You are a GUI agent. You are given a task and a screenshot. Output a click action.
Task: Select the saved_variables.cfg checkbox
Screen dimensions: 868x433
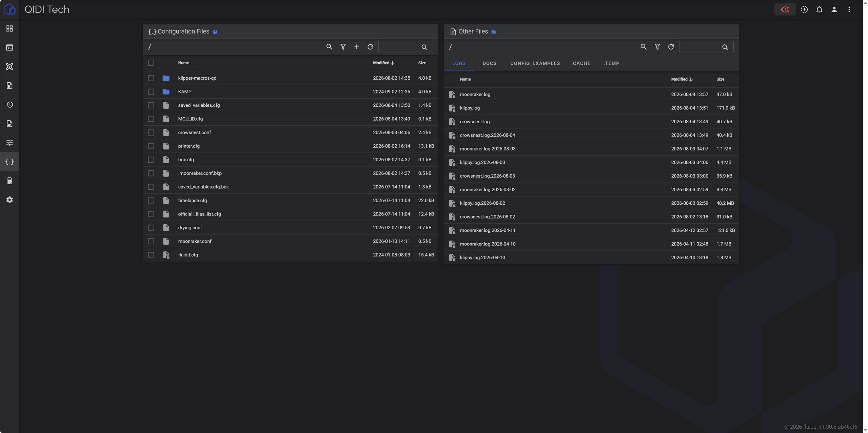point(151,105)
